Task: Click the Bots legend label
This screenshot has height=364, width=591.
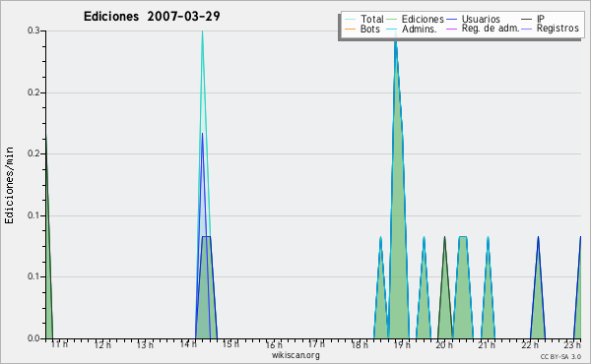Action: click(369, 29)
